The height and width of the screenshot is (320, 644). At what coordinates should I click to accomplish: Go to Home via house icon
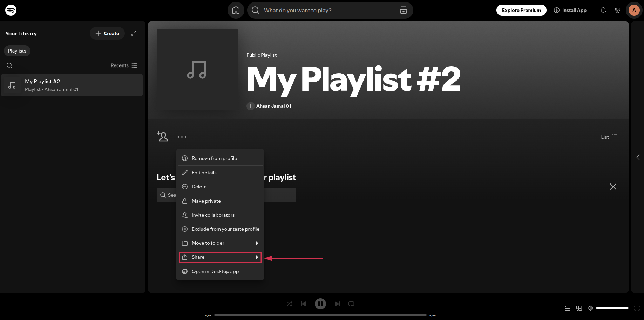click(x=236, y=10)
